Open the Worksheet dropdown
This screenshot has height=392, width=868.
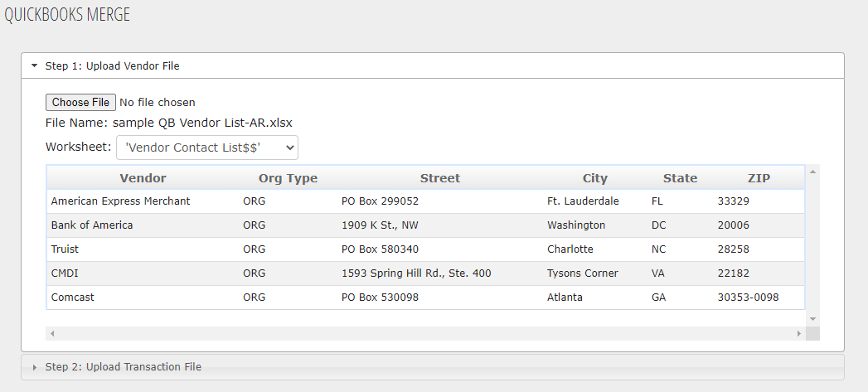207,148
